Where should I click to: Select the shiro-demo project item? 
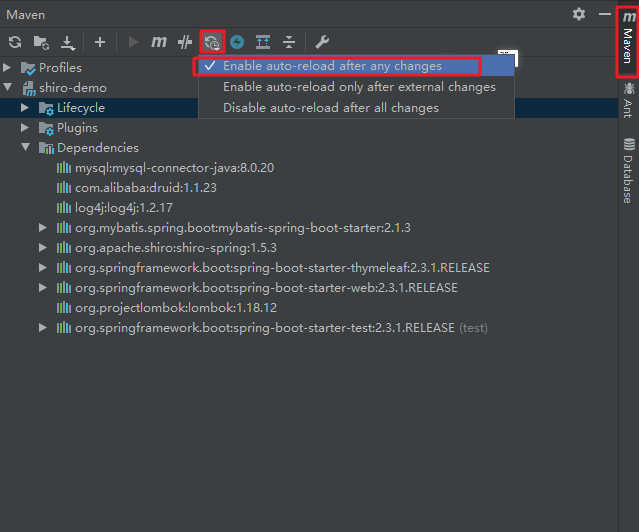pos(73,88)
